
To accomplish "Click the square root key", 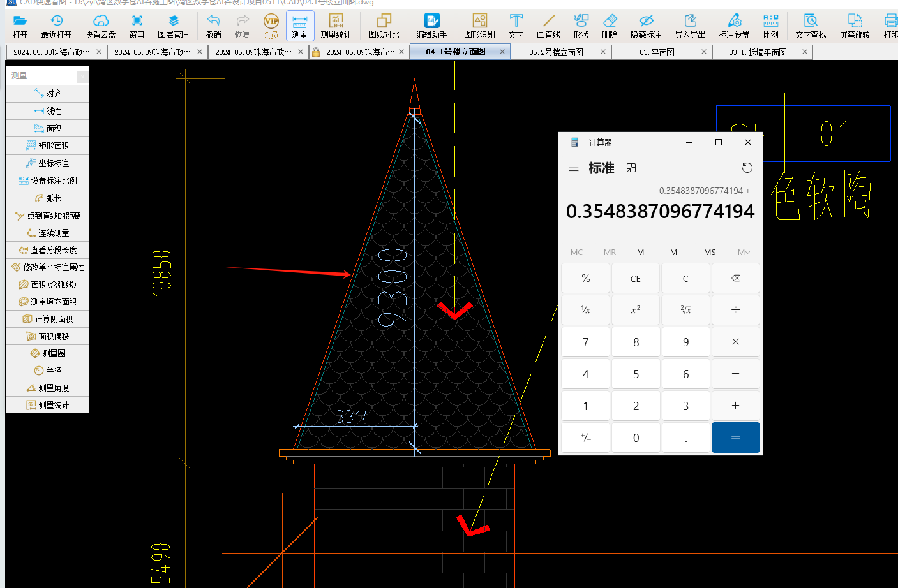I will 685,309.
